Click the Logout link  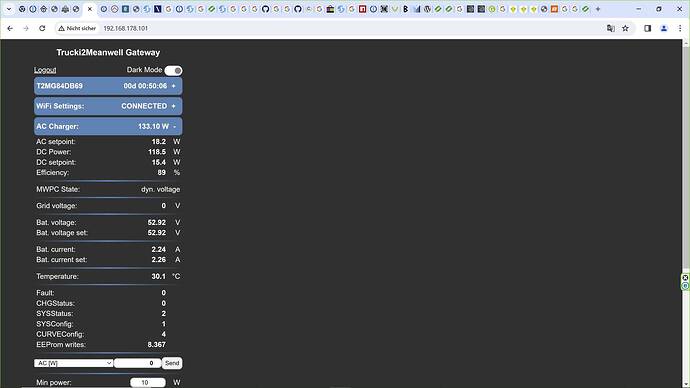[45, 70]
